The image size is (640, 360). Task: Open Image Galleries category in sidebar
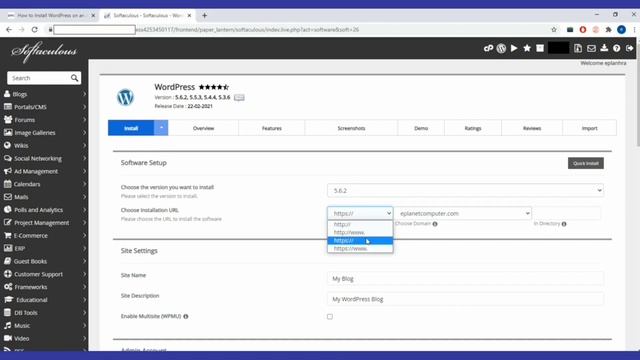44,133
